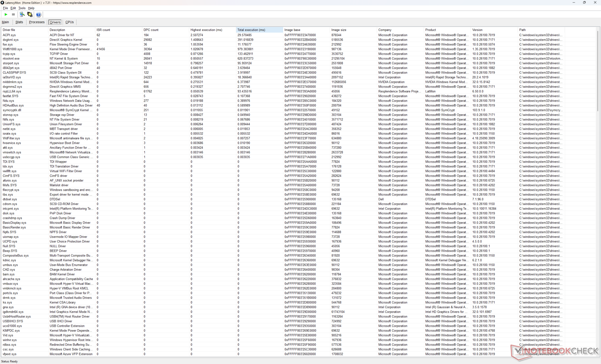The width and height of the screenshot is (601, 364).
Task: Go to the Main tab
Action: pyautogui.click(x=5, y=22)
